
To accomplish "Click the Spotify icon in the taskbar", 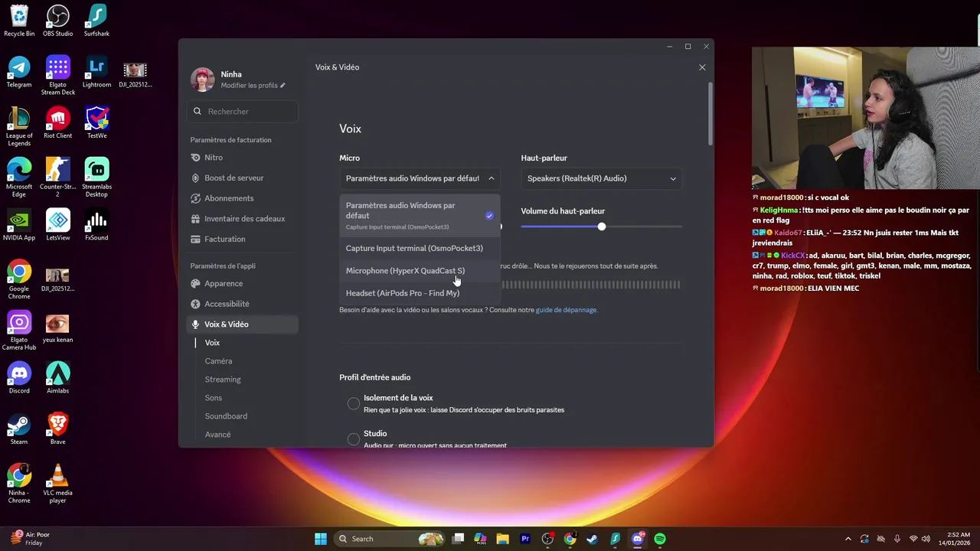I will click(x=660, y=539).
